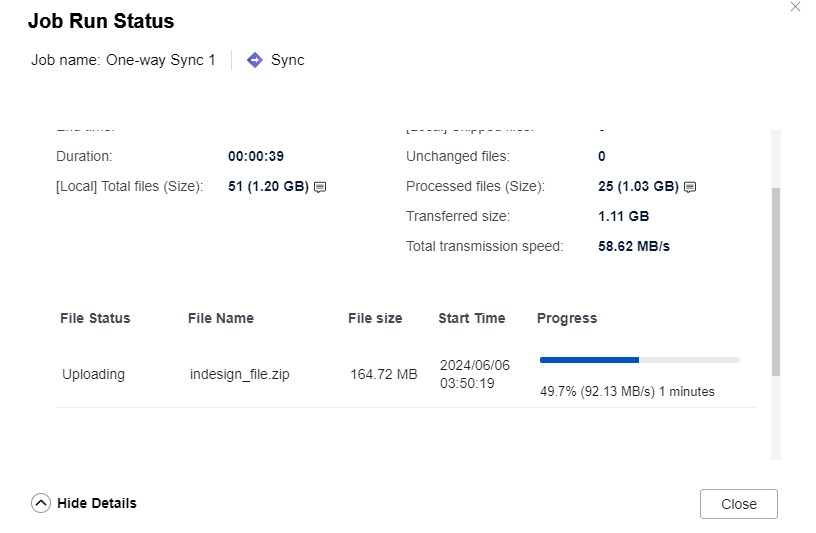Viewport: 816px width, 533px height.
Task: Click the Progress column header
Action: coord(567,318)
